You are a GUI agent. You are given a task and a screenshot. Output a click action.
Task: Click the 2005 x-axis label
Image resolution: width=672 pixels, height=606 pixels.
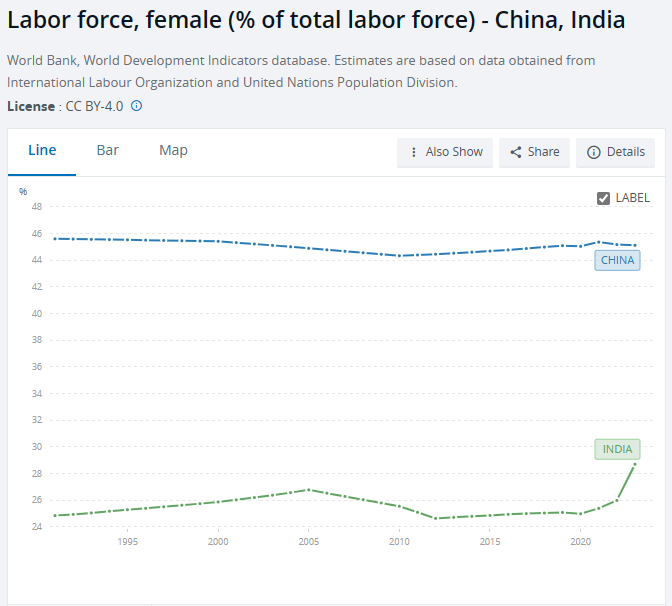pyautogui.click(x=309, y=542)
